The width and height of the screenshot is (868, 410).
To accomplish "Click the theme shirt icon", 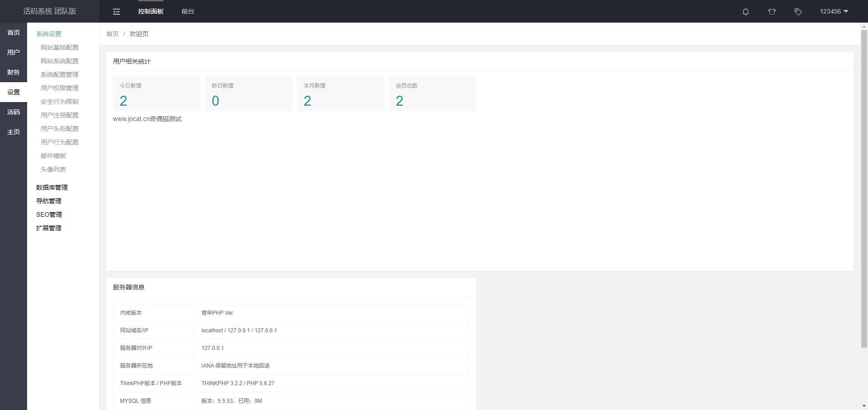I will [772, 12].
